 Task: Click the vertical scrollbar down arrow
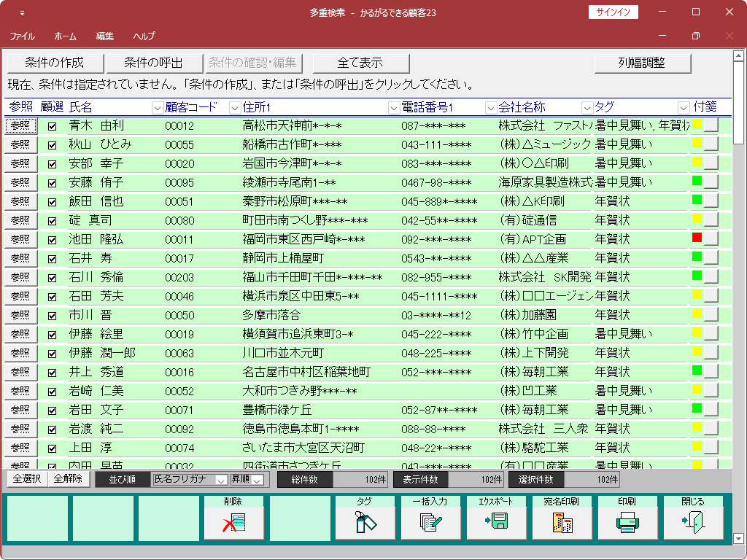click(x=738, y=539)
